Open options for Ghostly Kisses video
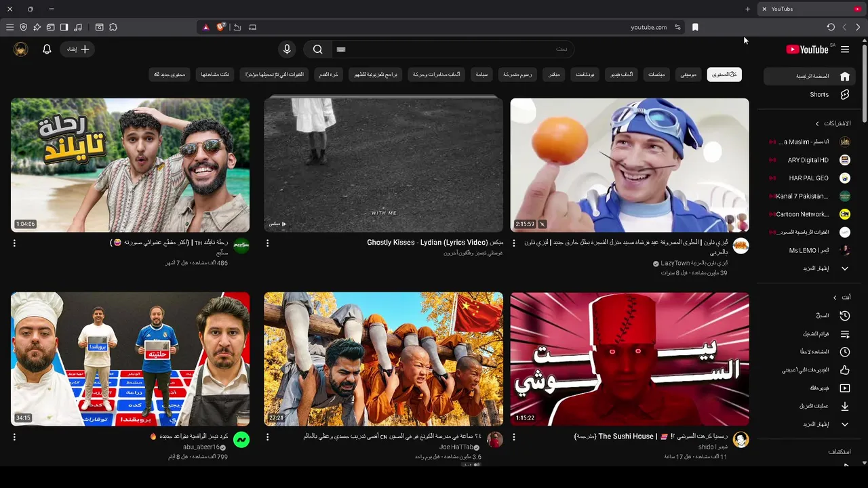This screenshot has width=868, height=488. [267, 243]
